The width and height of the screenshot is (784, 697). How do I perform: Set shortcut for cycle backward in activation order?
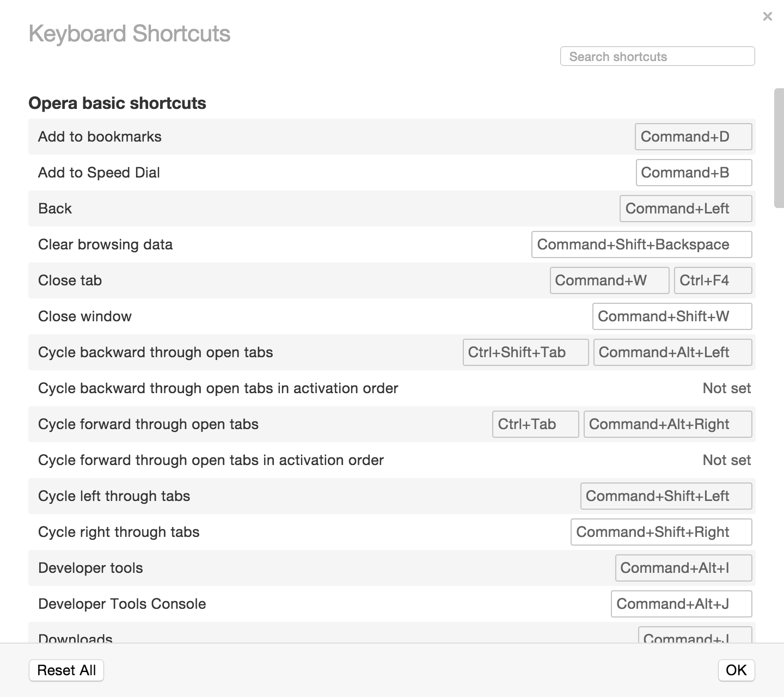point(726,388)
